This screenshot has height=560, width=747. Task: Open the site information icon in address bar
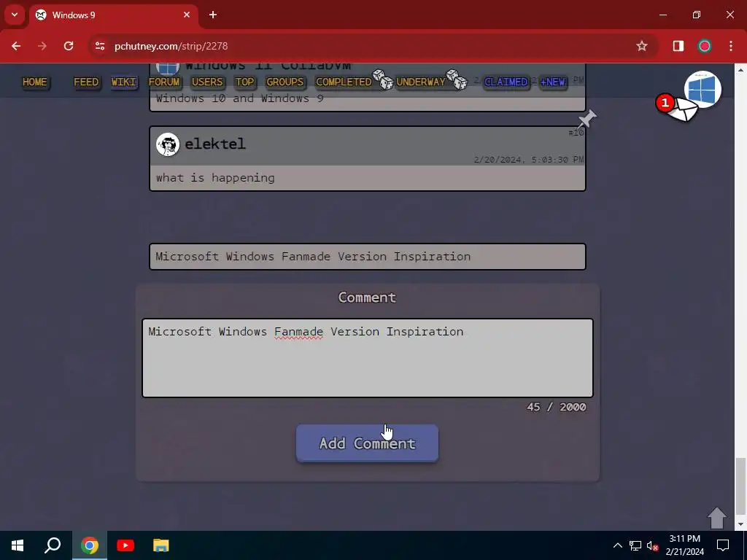click(99, 46)
